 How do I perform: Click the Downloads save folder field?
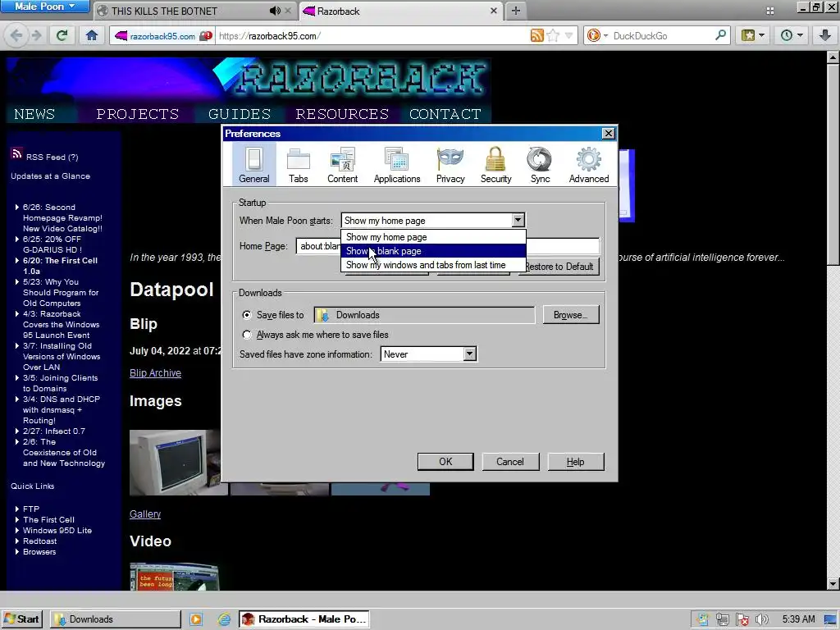click(x=424, y=315)
